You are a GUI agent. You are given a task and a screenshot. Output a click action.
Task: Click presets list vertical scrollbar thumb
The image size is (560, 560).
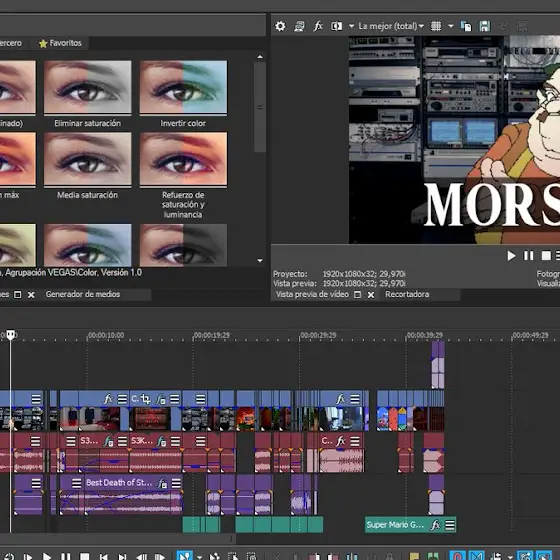coord(260,107)
